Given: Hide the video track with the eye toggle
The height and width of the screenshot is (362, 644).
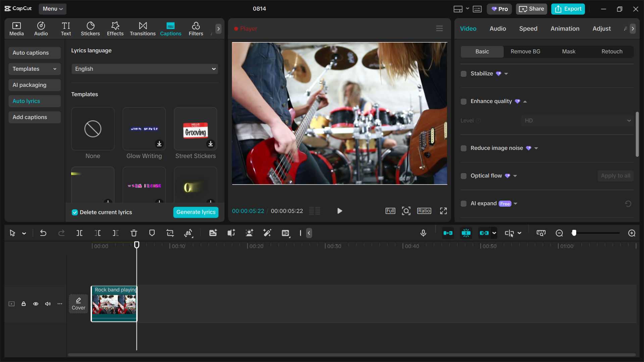Looking at the screenshot, I should point(36,304).
